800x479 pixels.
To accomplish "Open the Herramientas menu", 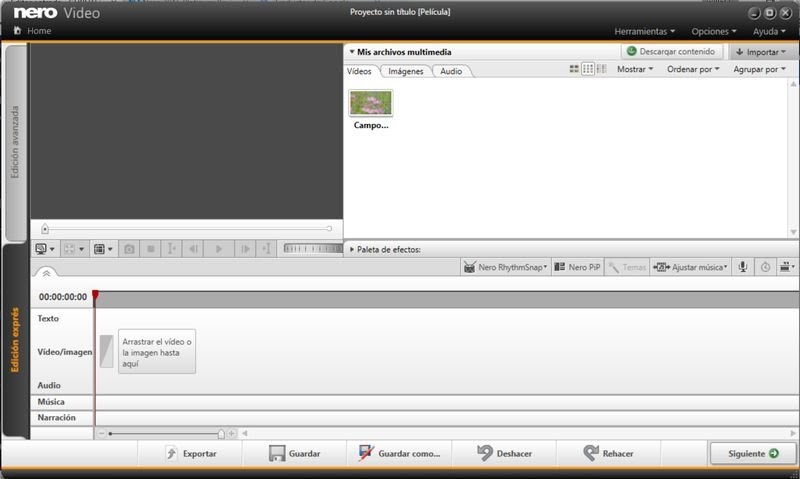I will 644,32.
